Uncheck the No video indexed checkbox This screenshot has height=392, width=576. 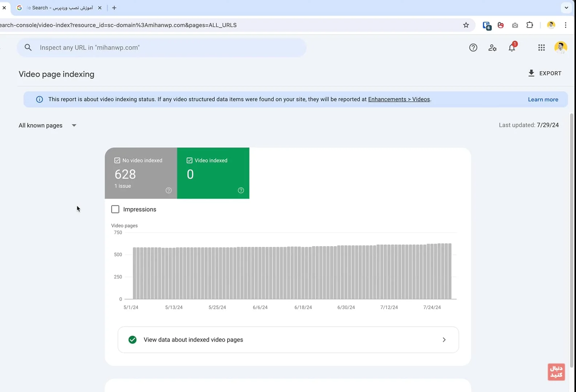(x=117, y=160)
